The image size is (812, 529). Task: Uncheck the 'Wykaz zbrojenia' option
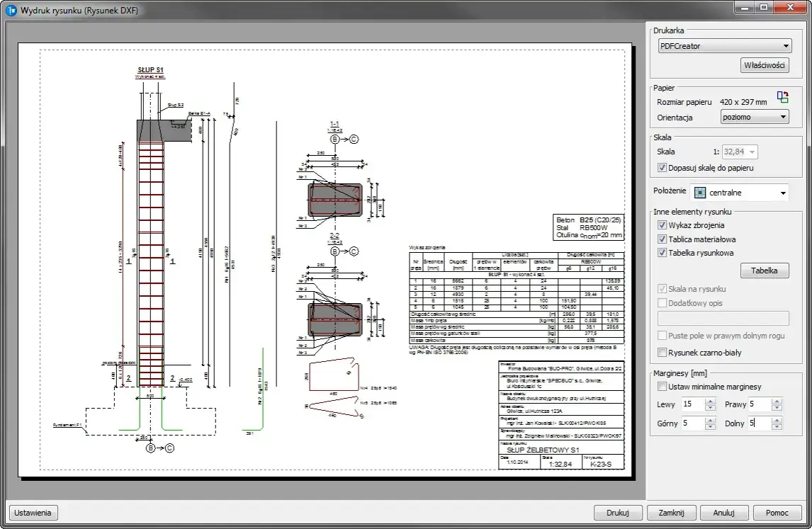[662, 225]
